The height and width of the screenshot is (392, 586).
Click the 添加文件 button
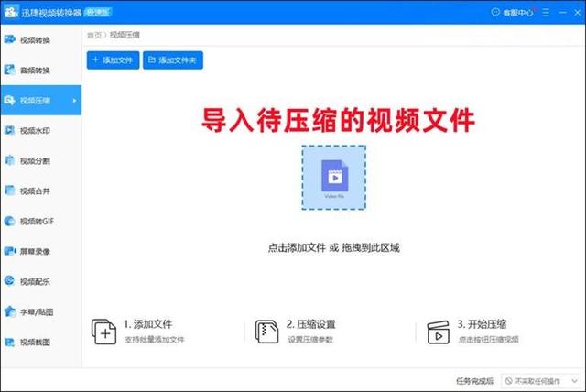point(113,60)
